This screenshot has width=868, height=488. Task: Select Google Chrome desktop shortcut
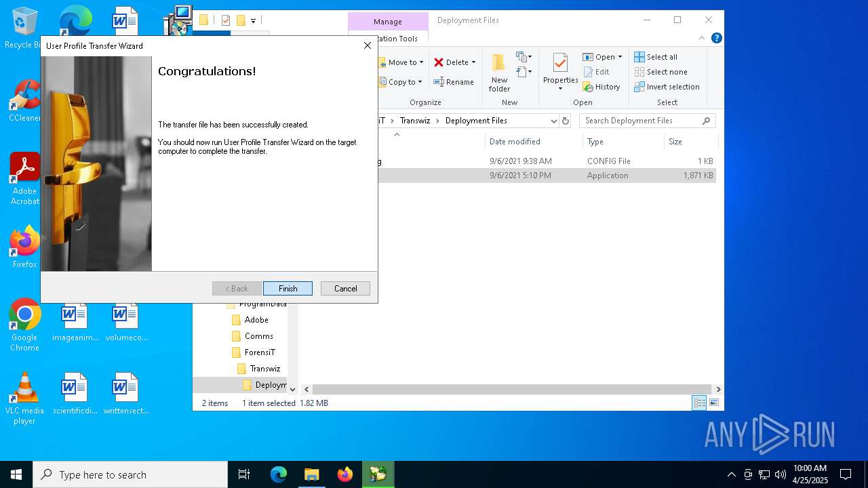point(24,325)
